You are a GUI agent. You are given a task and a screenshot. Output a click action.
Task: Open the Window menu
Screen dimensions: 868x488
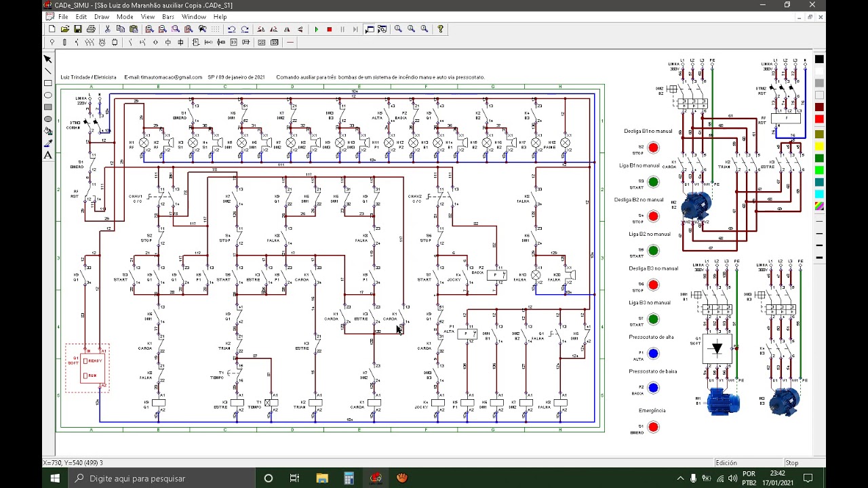(x=194, y=17)
